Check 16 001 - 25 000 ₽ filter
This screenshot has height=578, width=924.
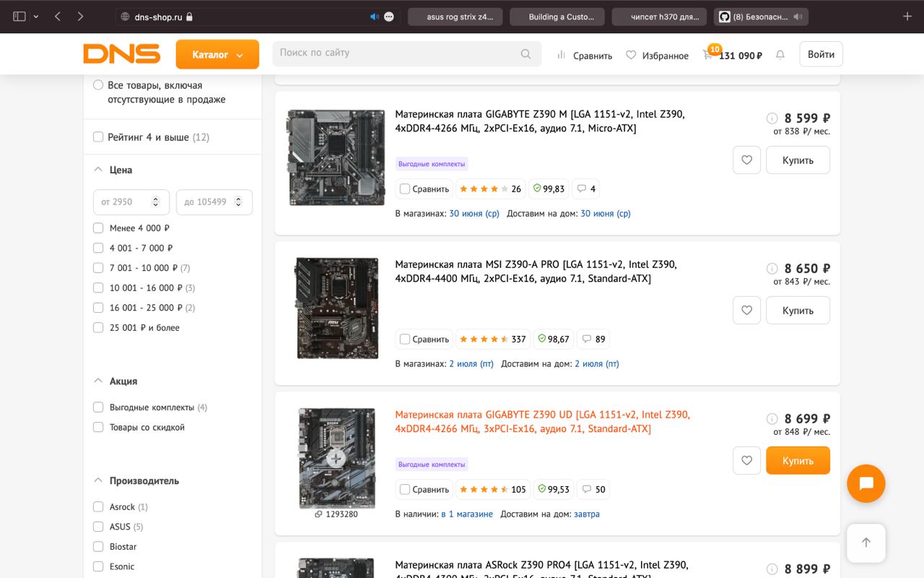pos(98,307)
